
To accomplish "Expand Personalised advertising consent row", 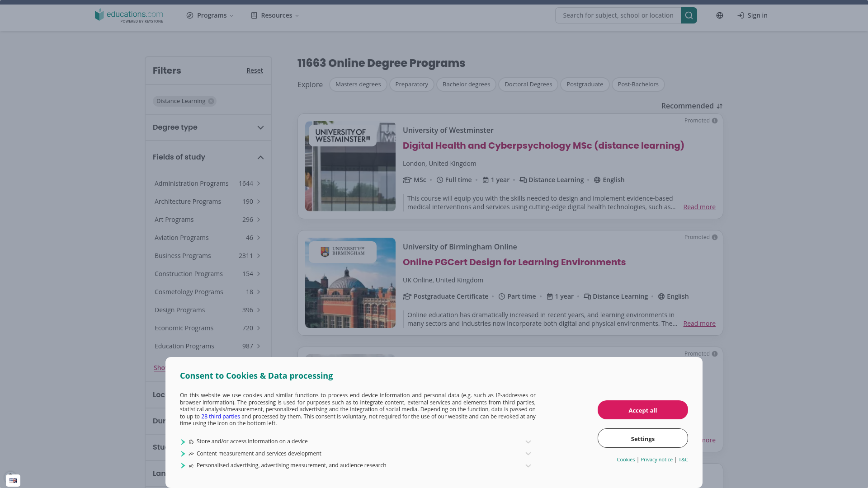I will click(x=356, y=465).
